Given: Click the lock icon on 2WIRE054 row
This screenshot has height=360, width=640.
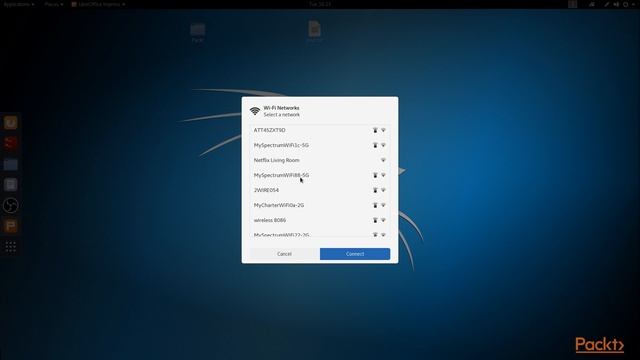Looking at the screenshot, I should pos(375,190).
